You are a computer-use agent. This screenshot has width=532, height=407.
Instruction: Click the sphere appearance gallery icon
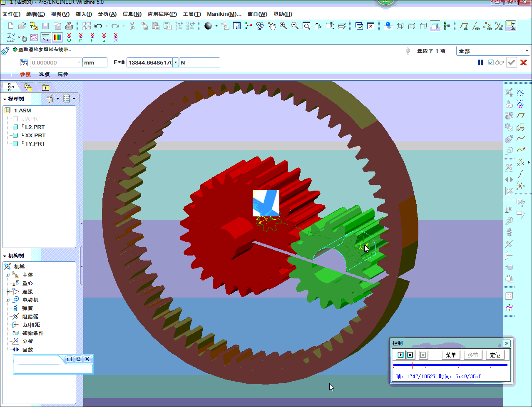pyautogui.click(x=208, y=26)
